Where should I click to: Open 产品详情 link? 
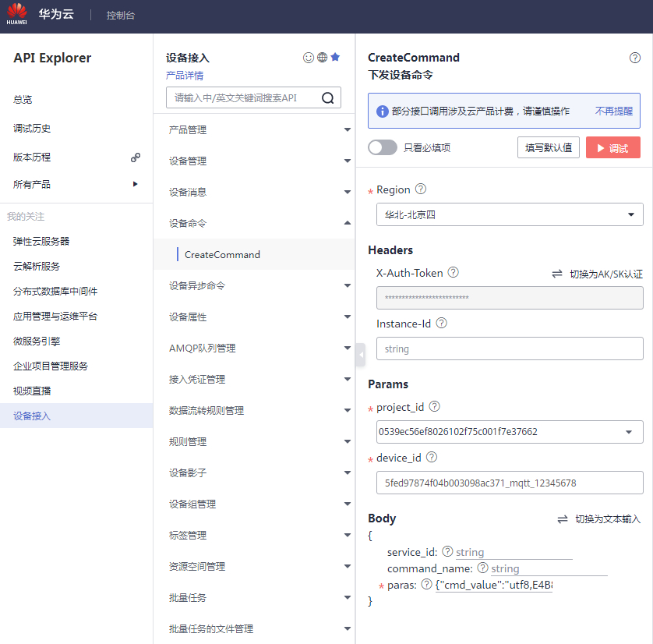pos(185,76)
